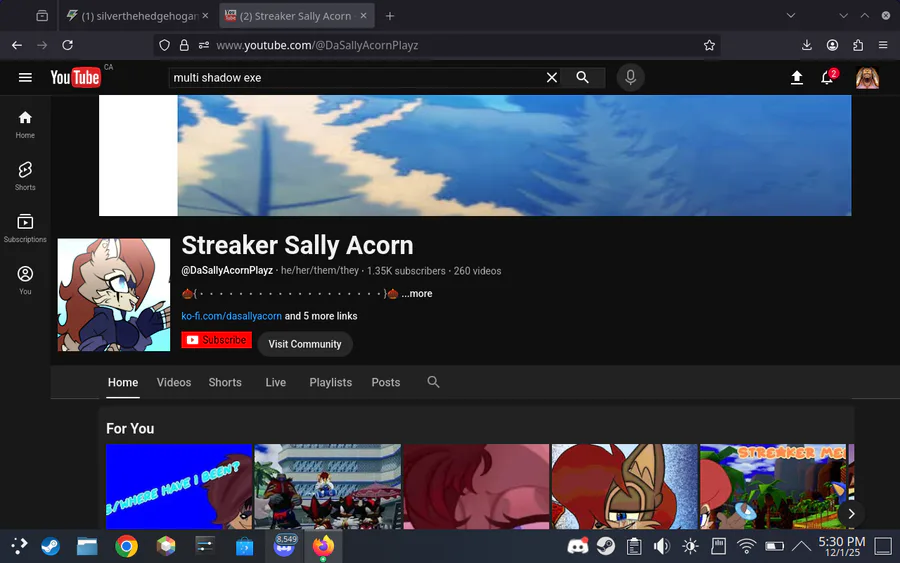Open Discord tray icon
The height and width of the screenshot is (563, 900).
577,546
